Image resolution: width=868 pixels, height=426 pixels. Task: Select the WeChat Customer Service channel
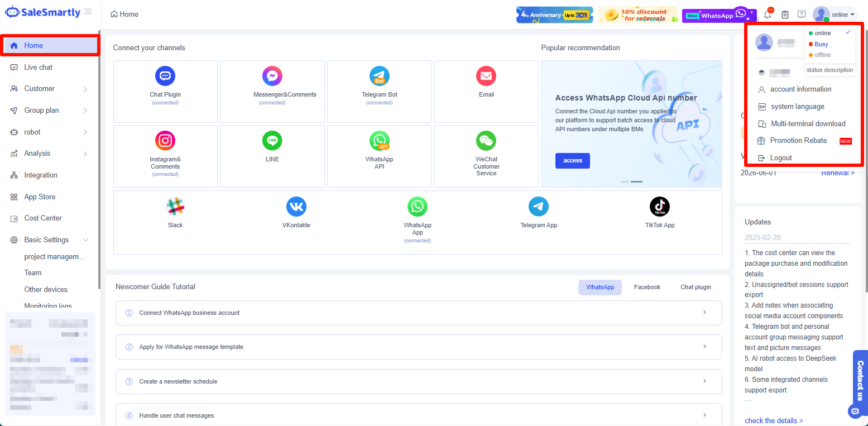486,156
